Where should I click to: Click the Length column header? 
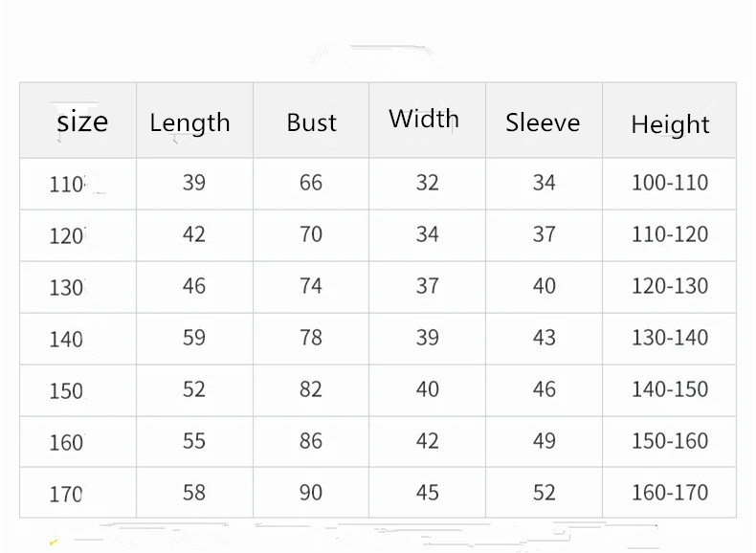tap(189, 122)
